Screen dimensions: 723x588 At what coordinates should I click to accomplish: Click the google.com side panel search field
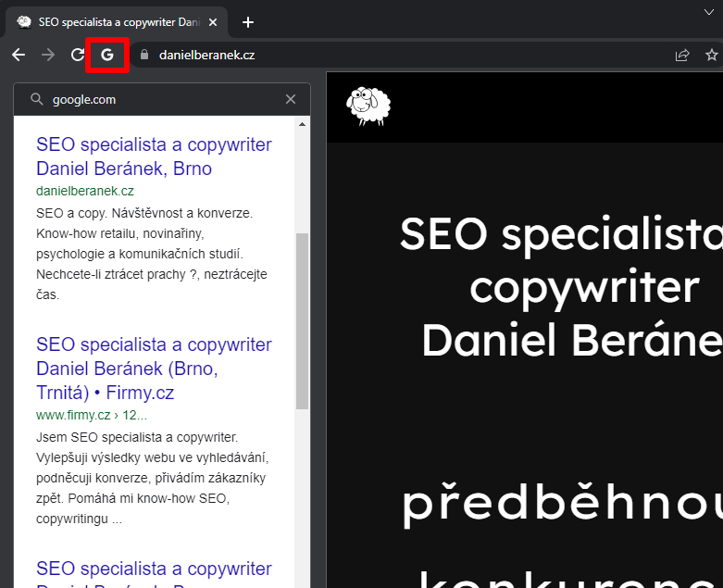(x=162, y=99)
